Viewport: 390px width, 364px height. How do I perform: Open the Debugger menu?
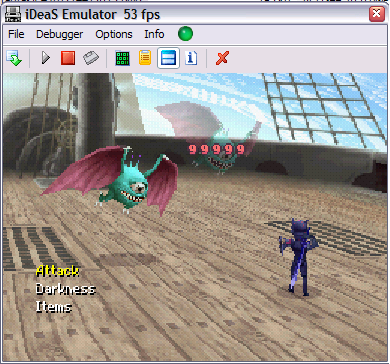[x=60, y=34]
